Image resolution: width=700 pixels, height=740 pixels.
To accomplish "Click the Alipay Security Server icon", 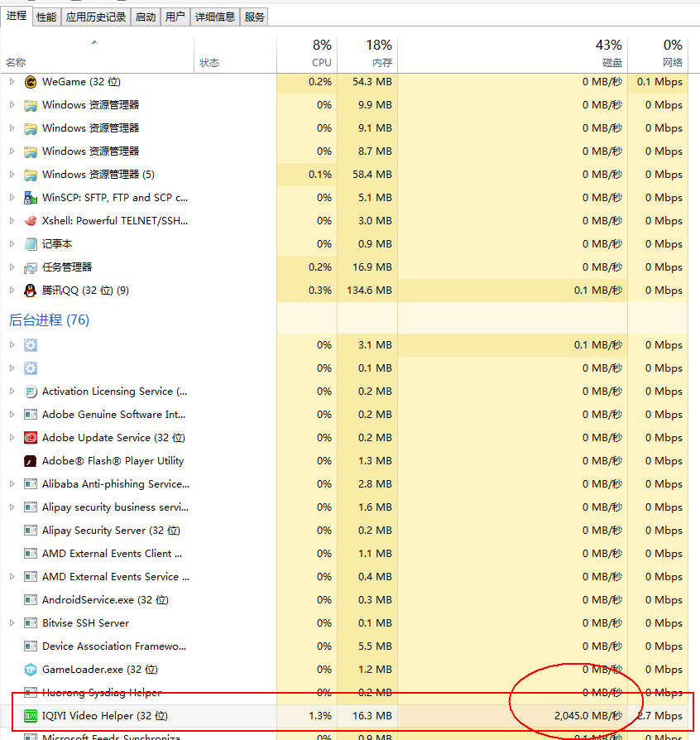I will point(31,531).
